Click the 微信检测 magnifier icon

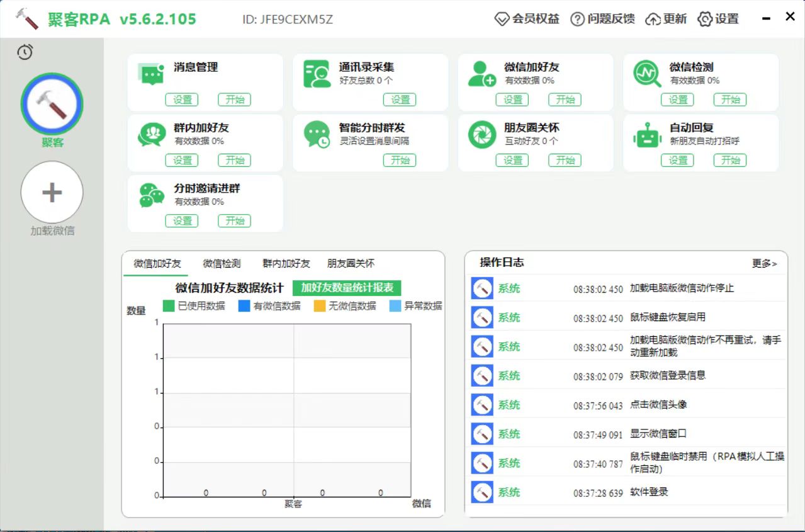click(x=647, y=74)
